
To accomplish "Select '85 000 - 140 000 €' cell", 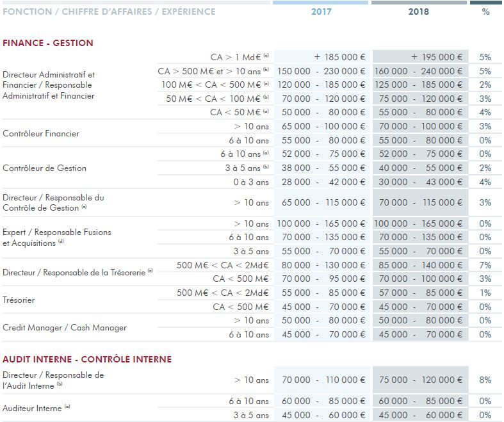I will point(421,265).
